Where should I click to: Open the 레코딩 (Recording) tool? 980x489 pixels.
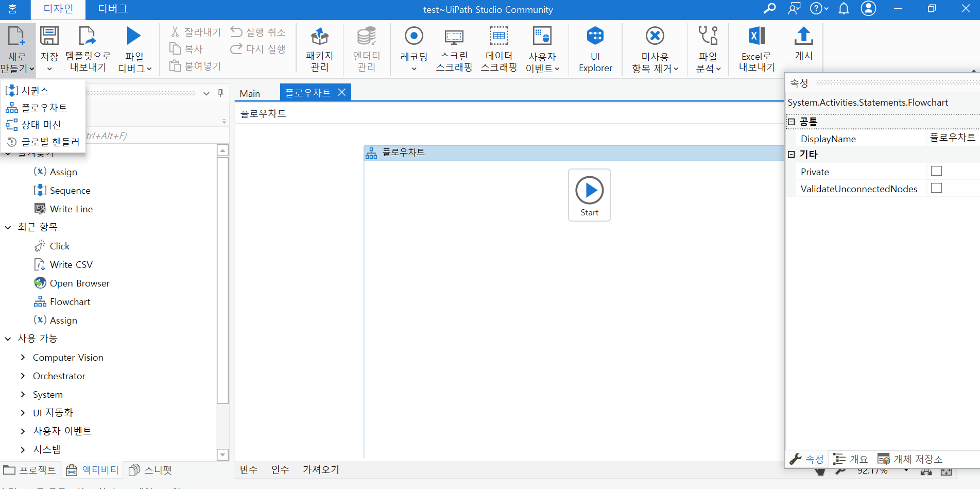414,50
